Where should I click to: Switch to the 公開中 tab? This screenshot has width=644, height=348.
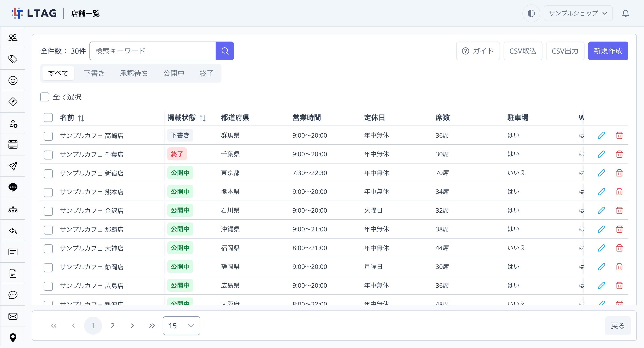click(x=174, y=73)
